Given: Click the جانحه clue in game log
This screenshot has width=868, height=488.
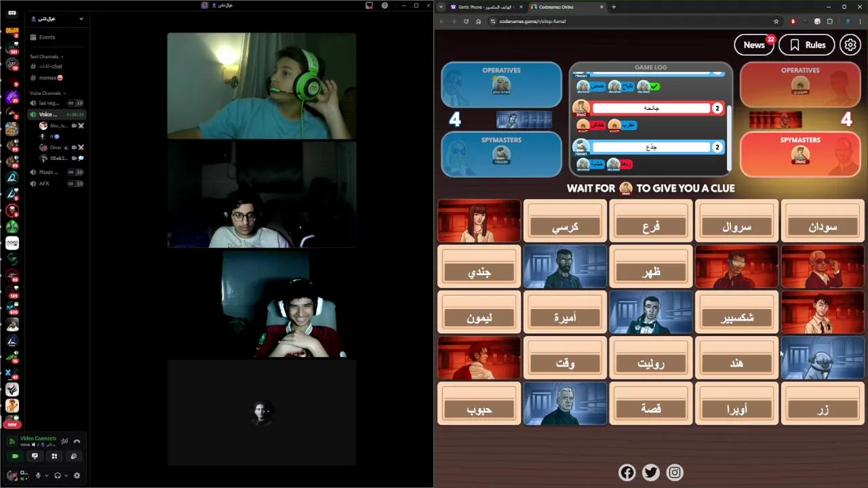Looking at the screenshot, I should 650,108.
